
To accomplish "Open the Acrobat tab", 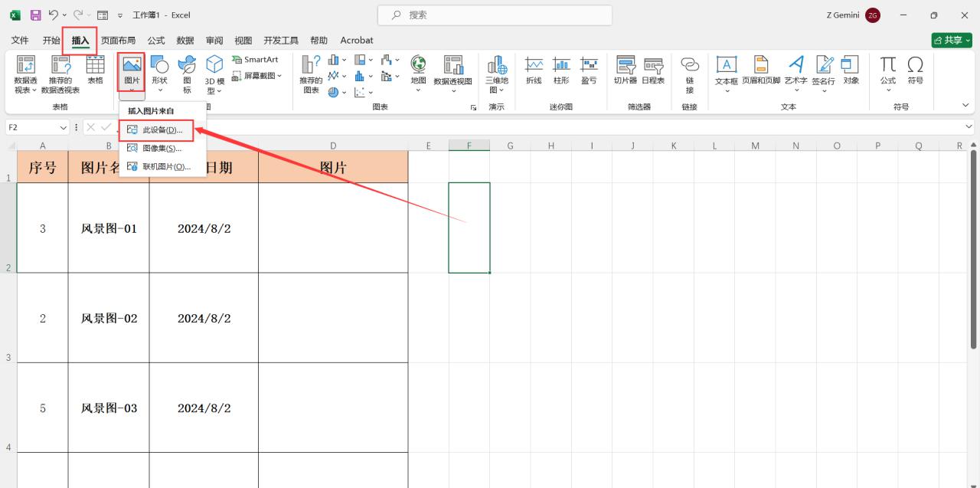I will 357,41.
